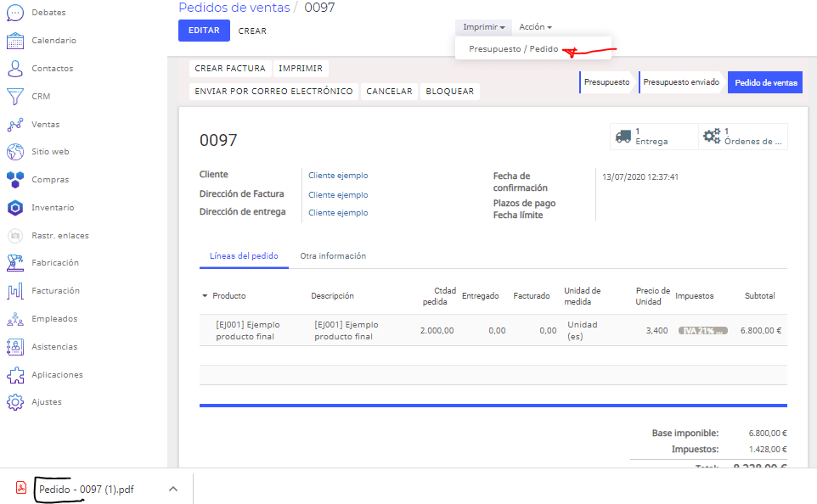Open Dirección de entrega's Cliente ejemplo link
The width and height of the screenshot is (817, 504).
click(338, 212)
